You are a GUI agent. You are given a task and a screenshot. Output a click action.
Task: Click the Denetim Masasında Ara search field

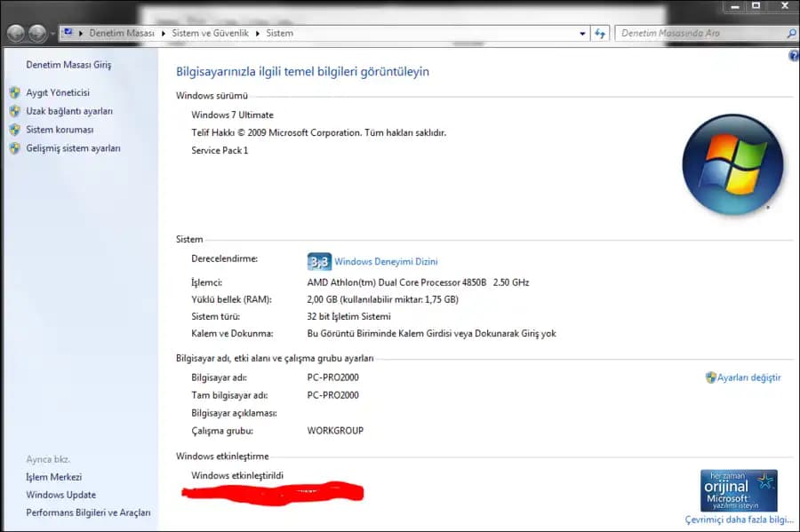(x=698, y=34)
